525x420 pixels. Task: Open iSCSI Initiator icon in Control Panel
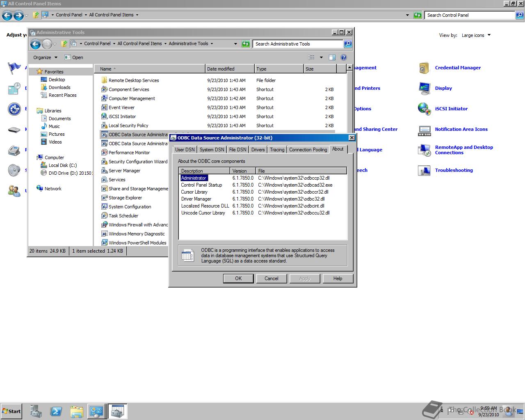[424, 109]
